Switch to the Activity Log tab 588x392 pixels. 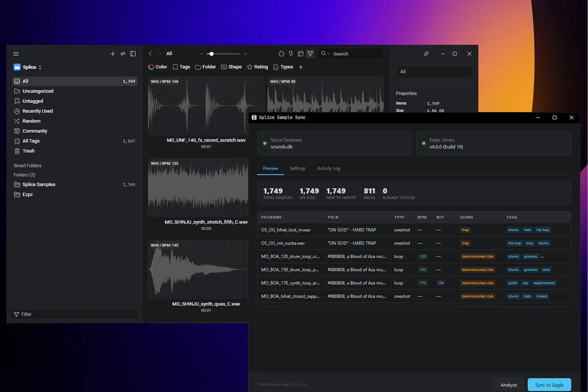click(x=329, y=168)
